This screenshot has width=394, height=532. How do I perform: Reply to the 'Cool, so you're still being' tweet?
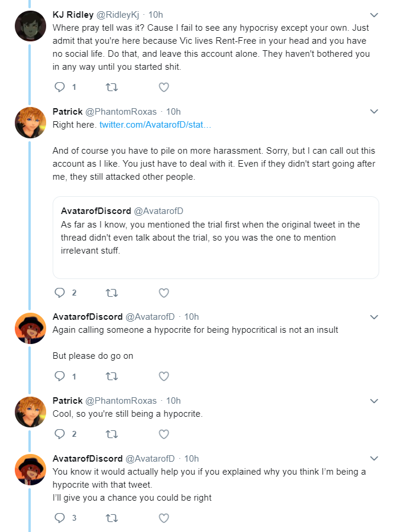(x=60, y=434)
